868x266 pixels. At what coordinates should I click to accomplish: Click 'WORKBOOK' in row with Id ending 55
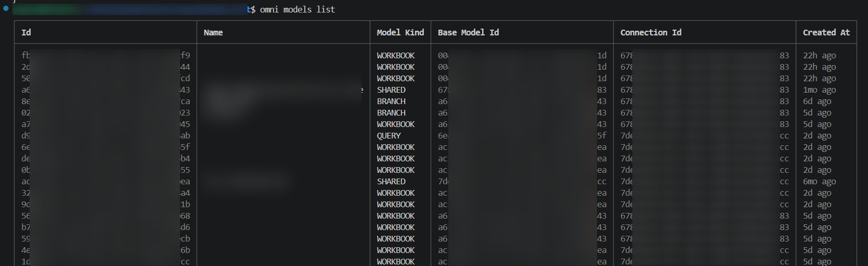pos(396,170)
